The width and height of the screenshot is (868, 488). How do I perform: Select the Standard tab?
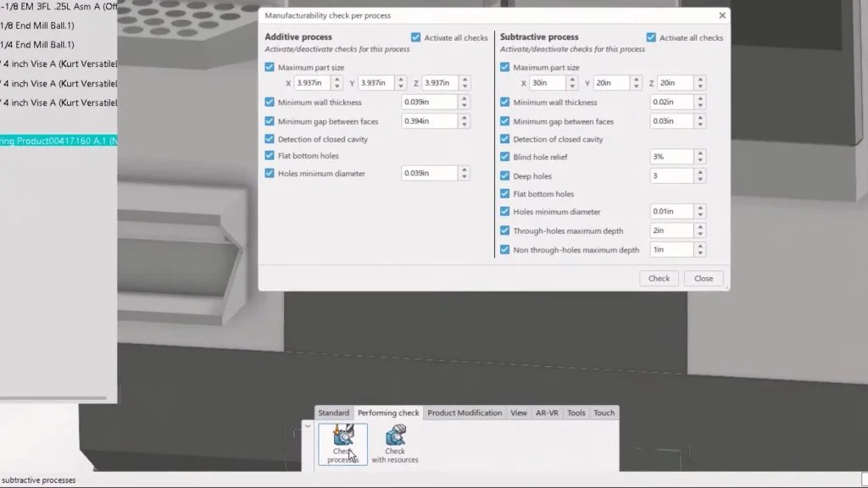(x=333, y=413)
